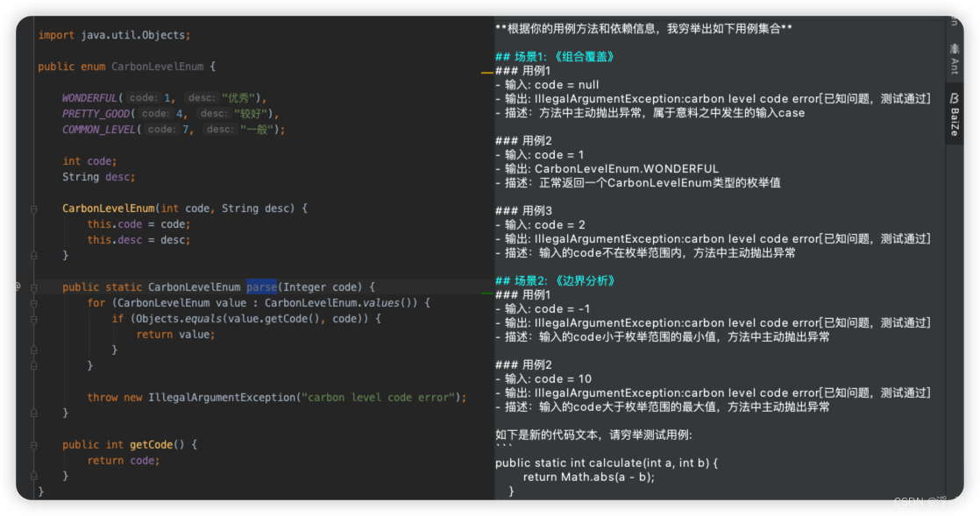
Task: Click 'this.code = code;' line
Action: click(x=138, y=224)
